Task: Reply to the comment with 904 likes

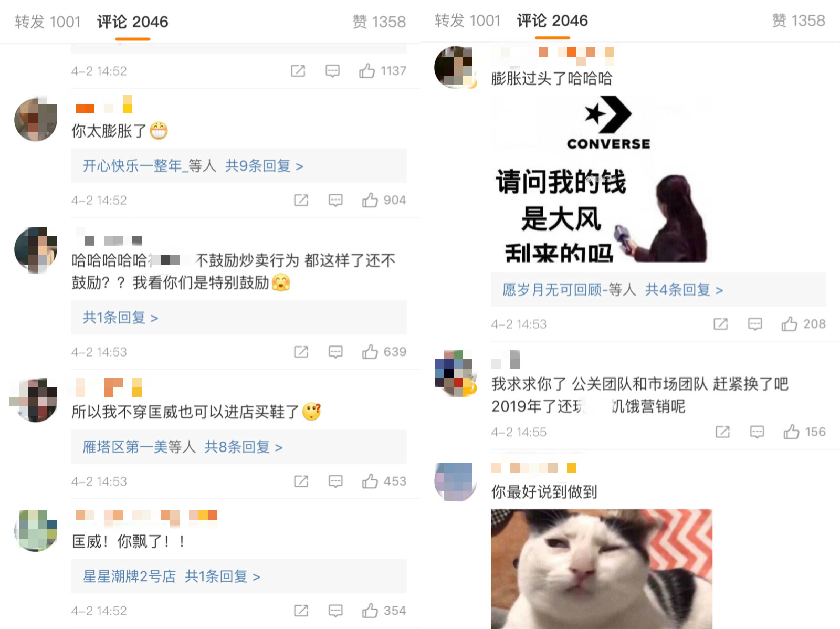Action: [x=335, y=200]
